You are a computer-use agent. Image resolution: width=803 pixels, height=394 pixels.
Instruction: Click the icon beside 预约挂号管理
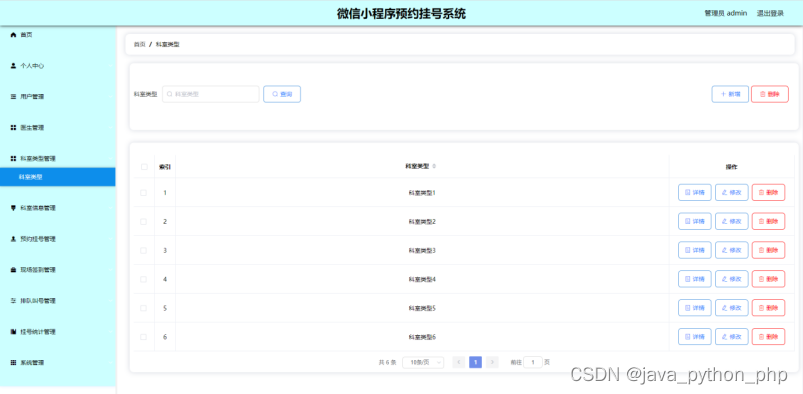[x=13, y=239]
